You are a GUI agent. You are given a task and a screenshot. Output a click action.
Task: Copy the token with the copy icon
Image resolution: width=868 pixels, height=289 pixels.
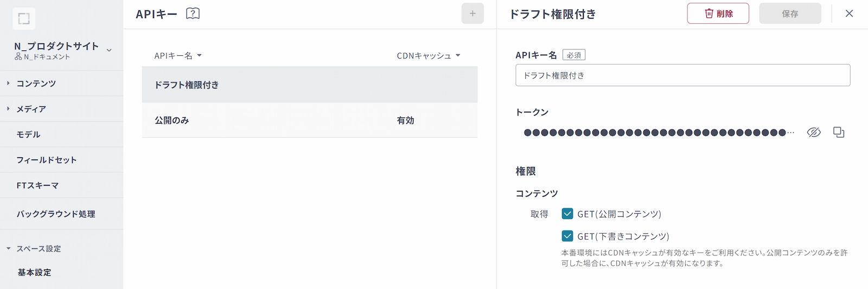[839, 132]
